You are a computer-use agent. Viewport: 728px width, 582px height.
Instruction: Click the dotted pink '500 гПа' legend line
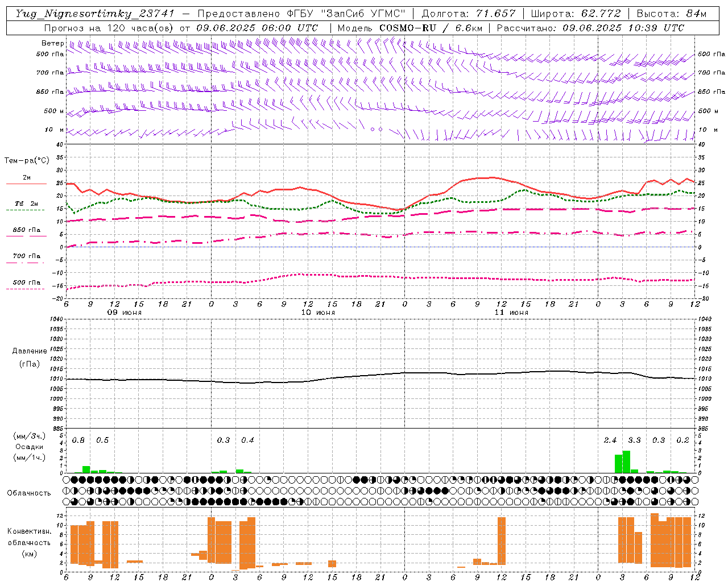(x=25, y=289)
